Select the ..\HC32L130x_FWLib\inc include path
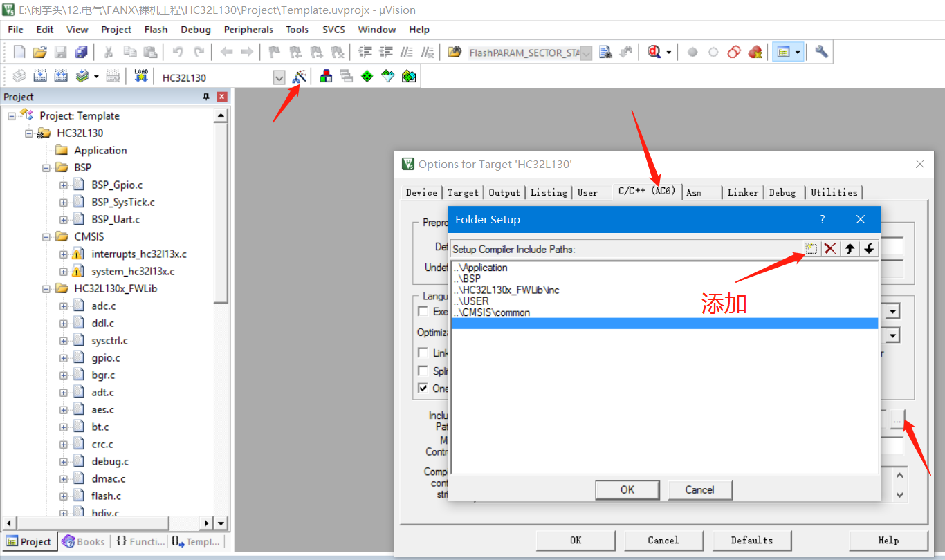This screenshot has width=945, height=560. [664, 290]
